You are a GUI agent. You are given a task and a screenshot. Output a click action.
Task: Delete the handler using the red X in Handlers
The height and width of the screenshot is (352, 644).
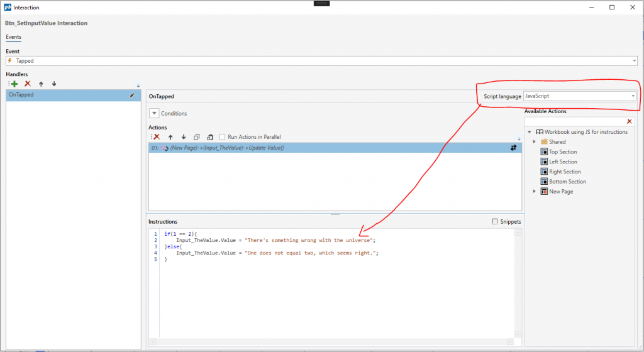(x=27, y=84)
